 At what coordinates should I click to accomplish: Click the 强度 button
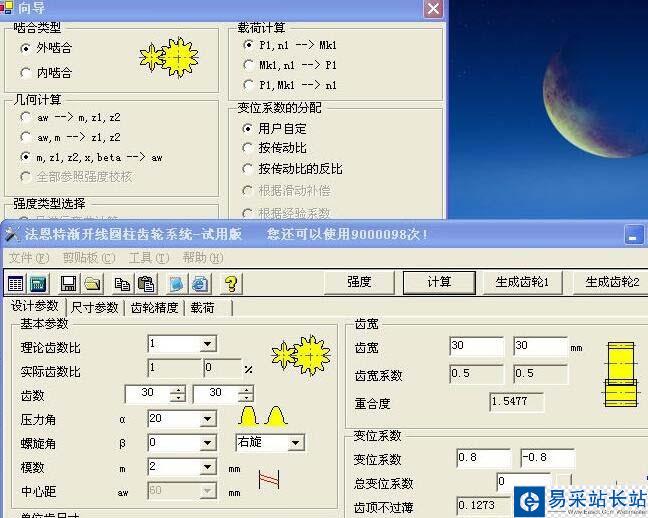(359, 282)
